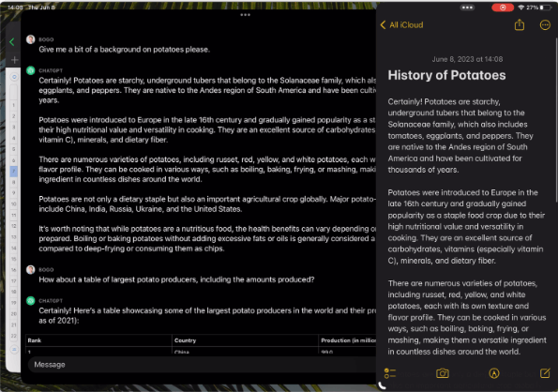Focus the Message input field
The height and width of the screenshot is (392, 558).
click(x=202, y=365)
